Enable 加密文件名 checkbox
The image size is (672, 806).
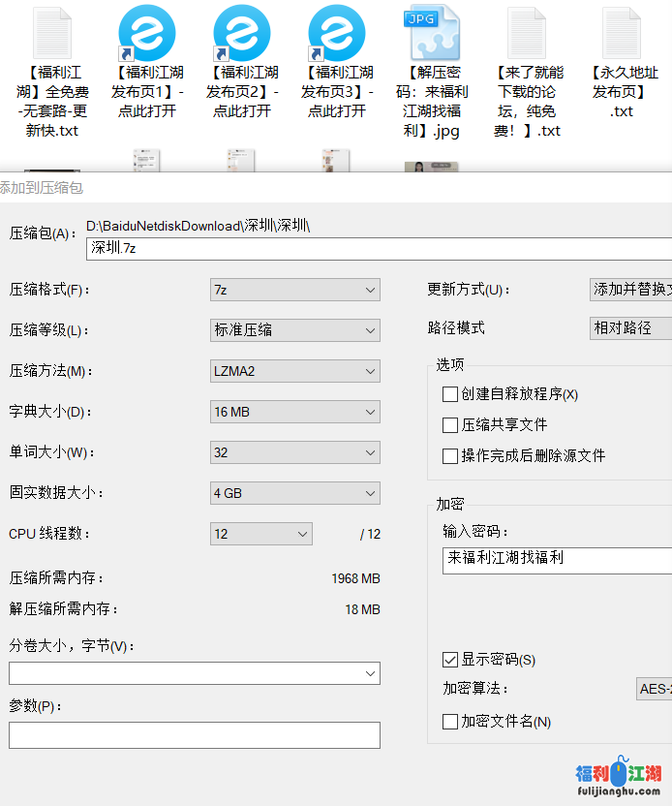(450, 722)
